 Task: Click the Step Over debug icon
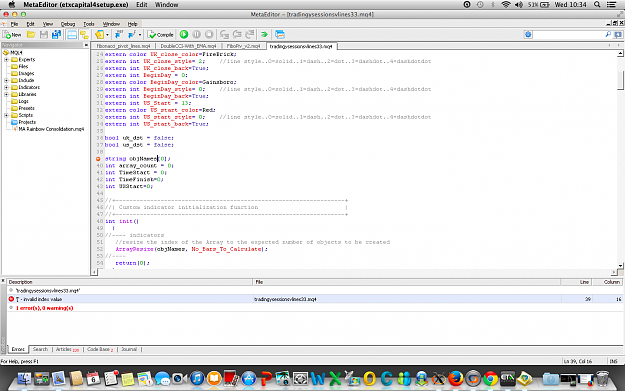pyautogui.click(x=237, y=35)
